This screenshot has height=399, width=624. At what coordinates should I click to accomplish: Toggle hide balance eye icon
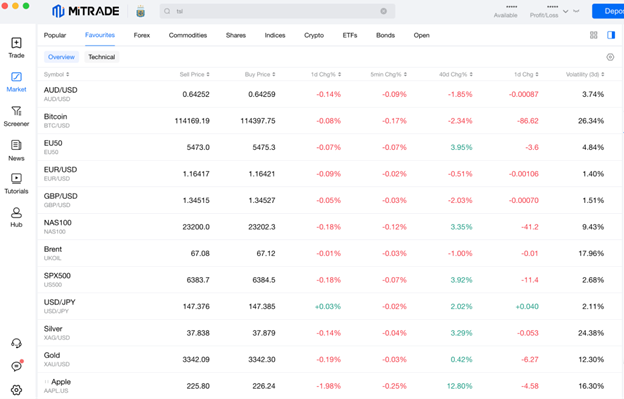576,11
